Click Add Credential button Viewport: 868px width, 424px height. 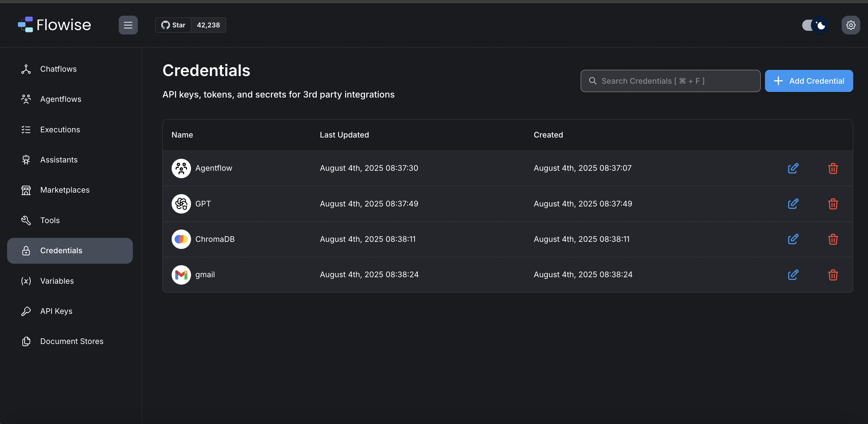[809, 81]
